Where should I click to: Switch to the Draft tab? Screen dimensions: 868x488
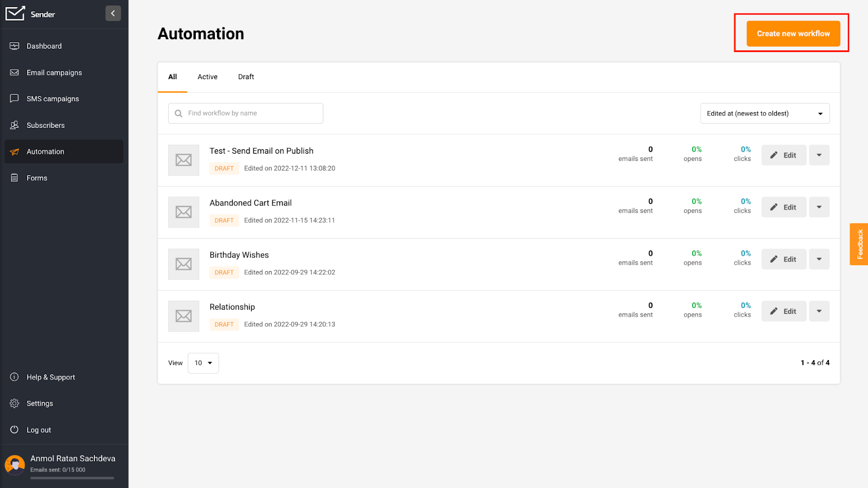246,76
